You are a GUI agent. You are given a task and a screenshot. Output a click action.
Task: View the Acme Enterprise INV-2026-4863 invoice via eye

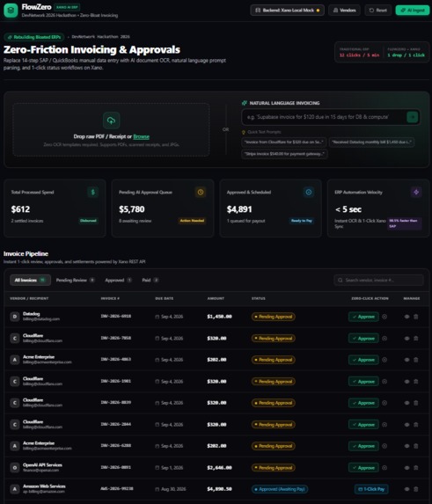pos(406,360)
